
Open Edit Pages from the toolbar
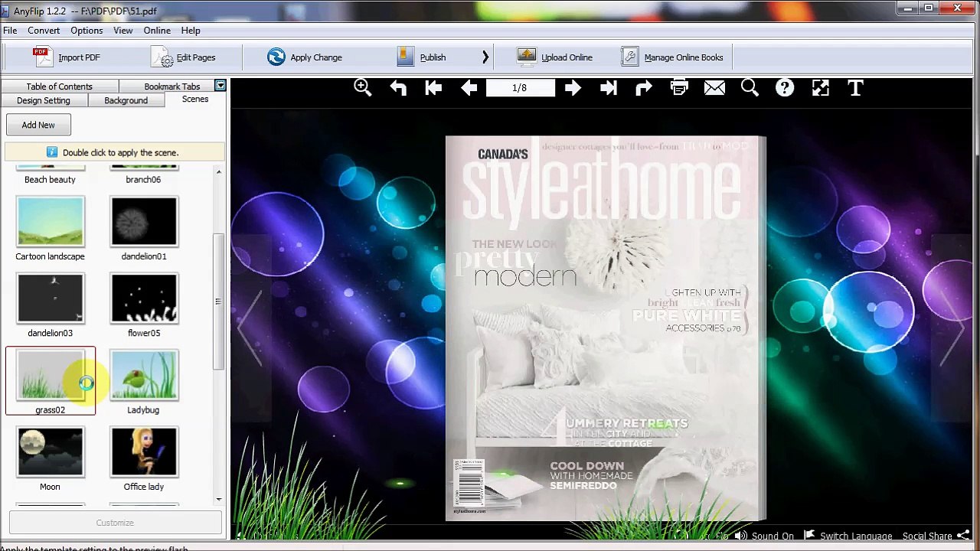[x=183, y=57]
